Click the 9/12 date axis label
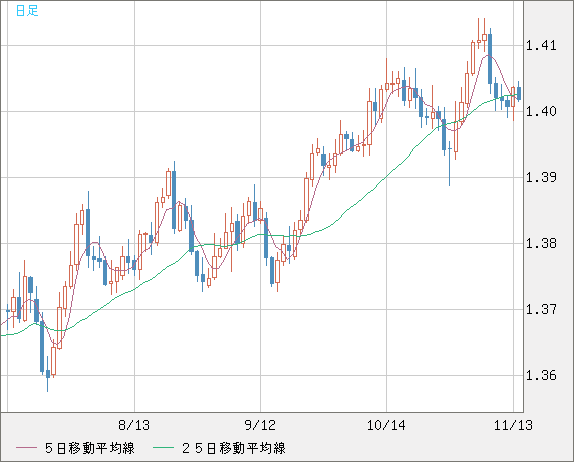574x462 pixels. pyautogui.click(x=260, y=425)
